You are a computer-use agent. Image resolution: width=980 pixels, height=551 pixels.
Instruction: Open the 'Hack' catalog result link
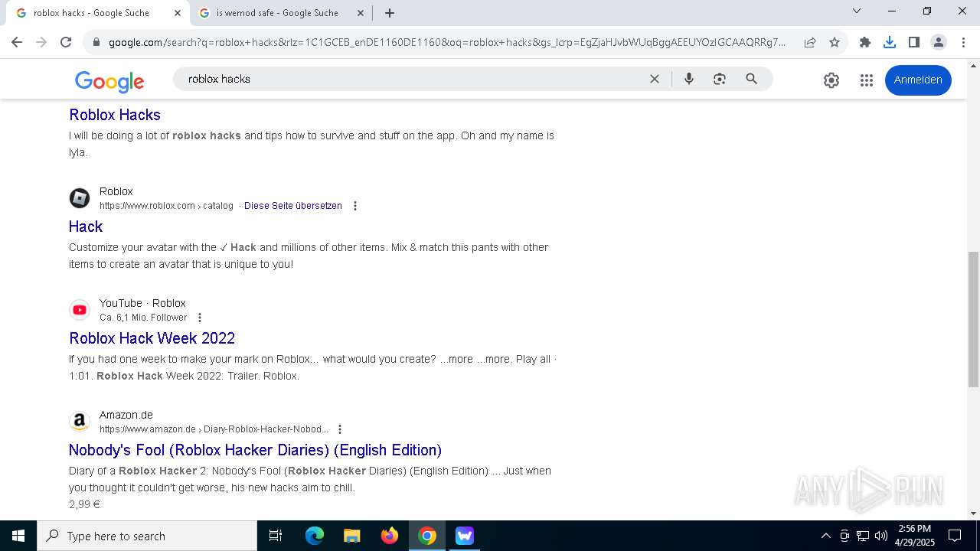pos(86,227)
